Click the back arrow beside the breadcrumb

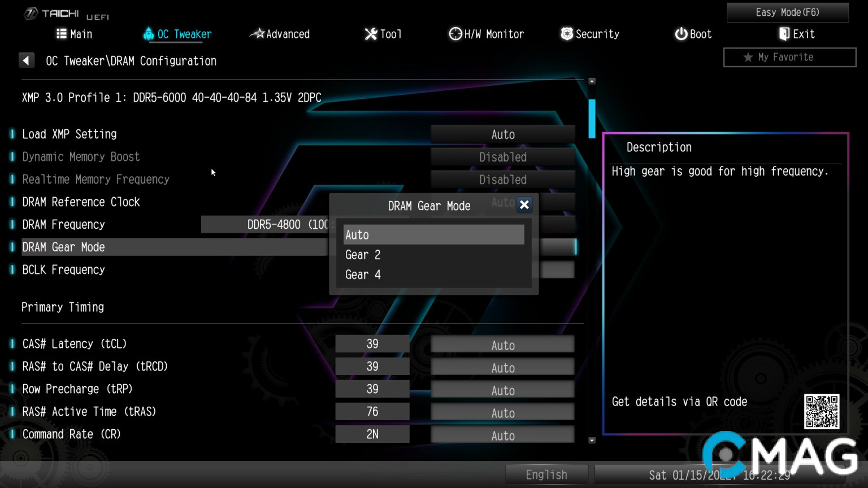[x=26, y=60]
